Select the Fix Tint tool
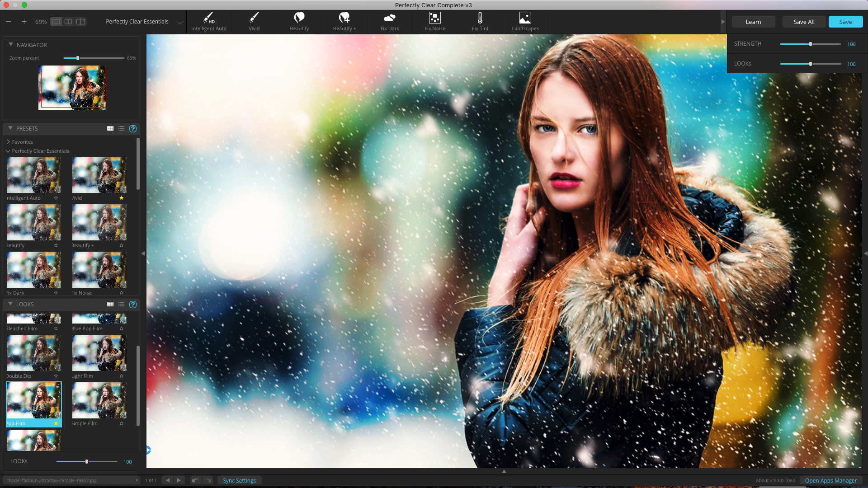The height and width of the screenshot is (488, 868). [480, 21]
